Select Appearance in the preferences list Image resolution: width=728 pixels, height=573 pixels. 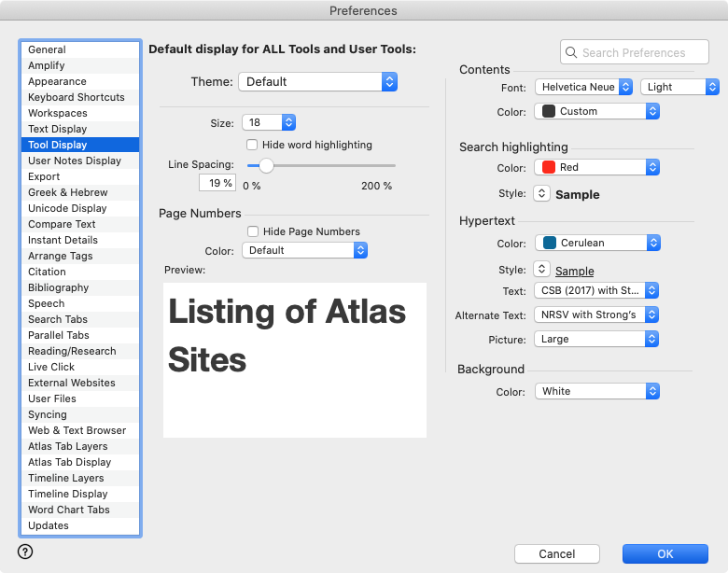(x=57, y=81)
